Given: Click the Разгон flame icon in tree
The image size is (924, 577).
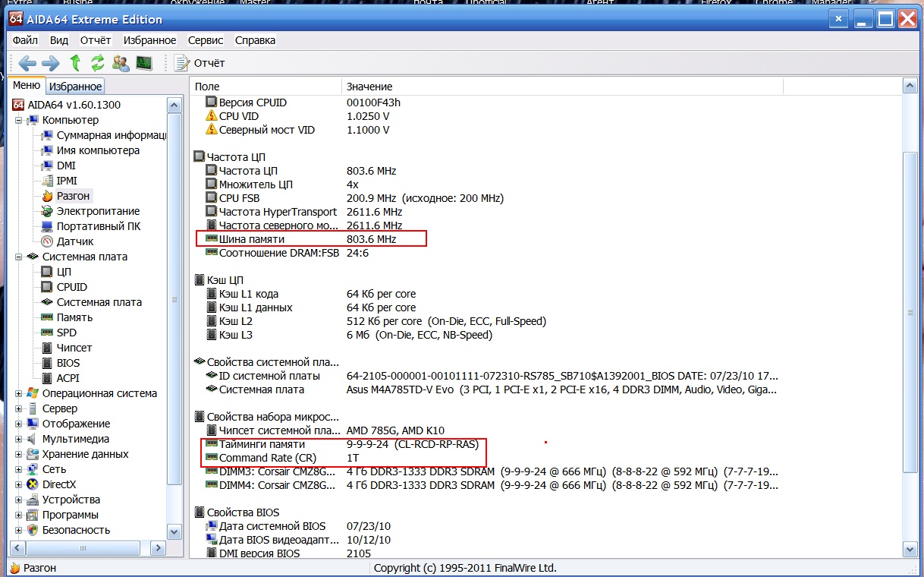Looking at the screenshot, I should (47, 196).
